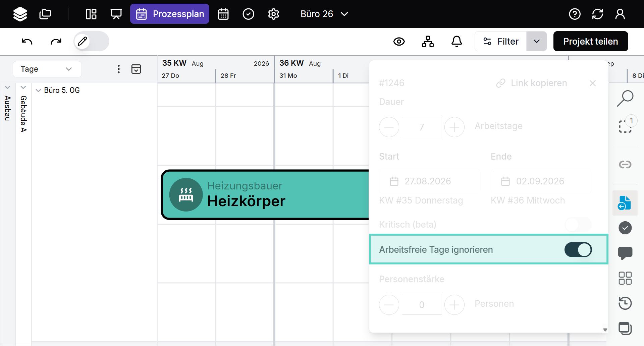This screenshot has height=346, width=644.
Task: Click the sync refresh icon in top bar
Action: click(x=598, y=14)
